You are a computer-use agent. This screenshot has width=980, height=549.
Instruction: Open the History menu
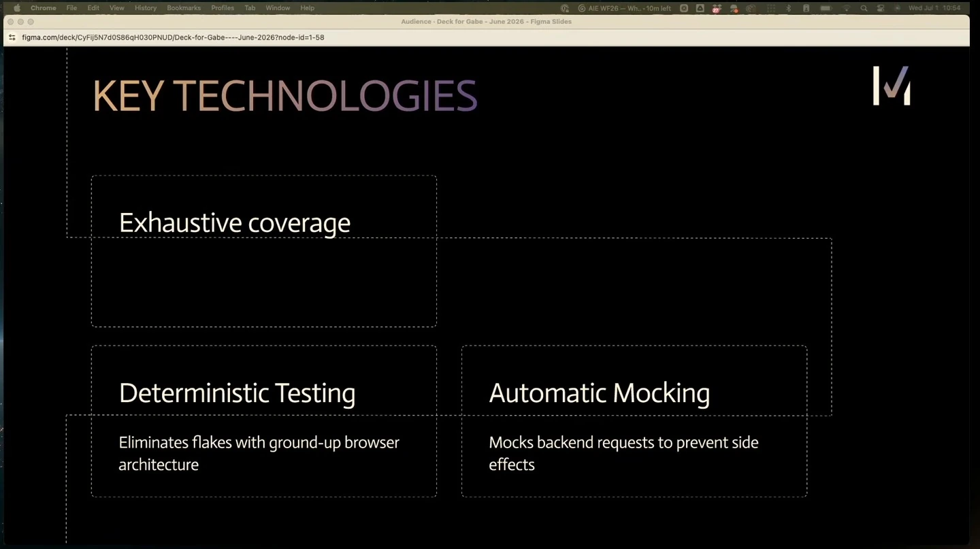pos(145,8)
